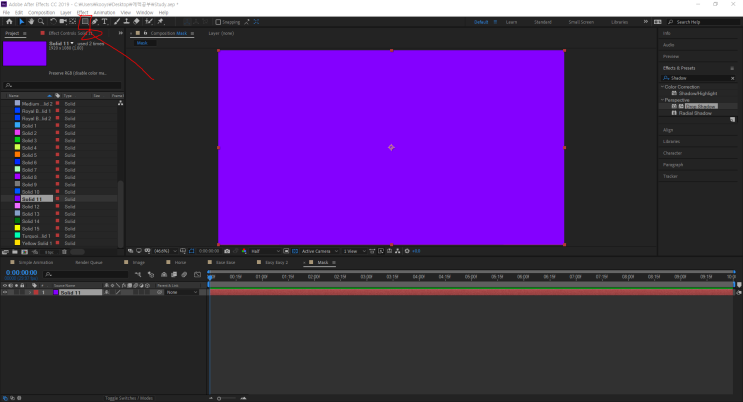Viewport: 743px width, 402px height.
Task: Select the Brush tool
Action: (117, 22)
